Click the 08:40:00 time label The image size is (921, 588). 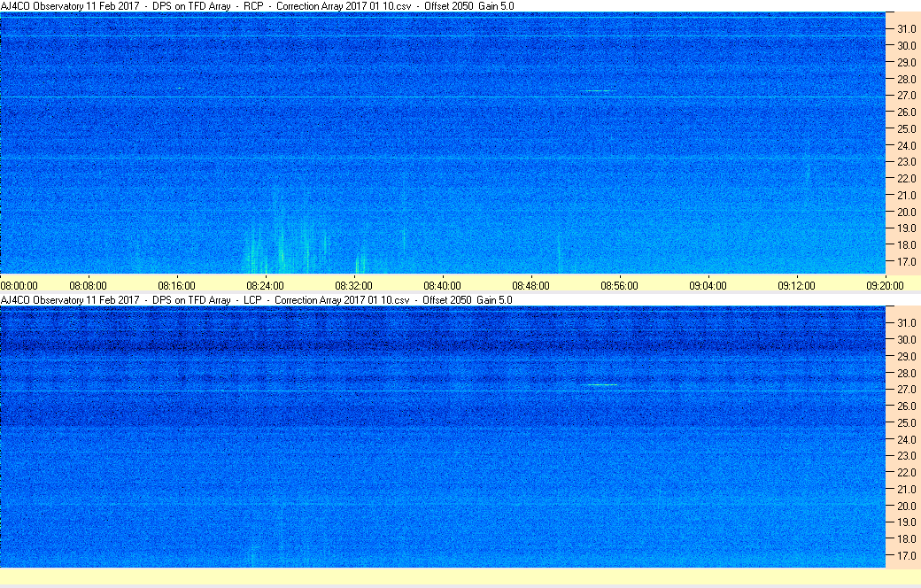(x=442, y=285)
